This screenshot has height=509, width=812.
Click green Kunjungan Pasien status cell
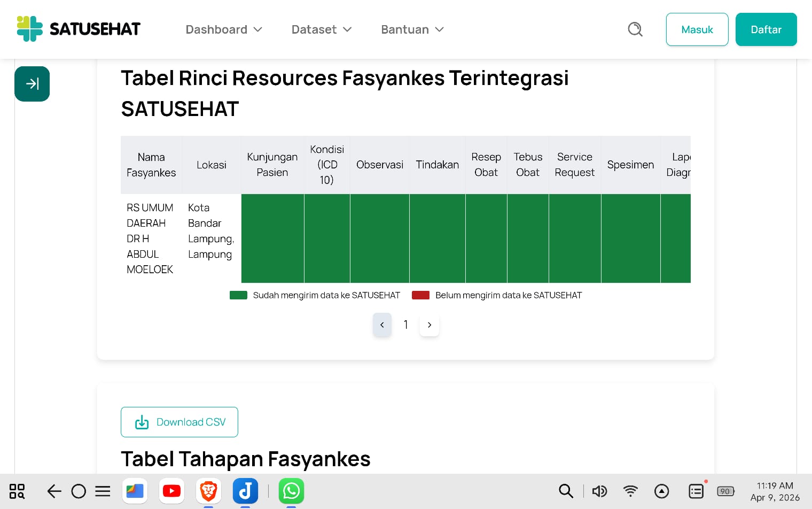[x=272, y=238]
